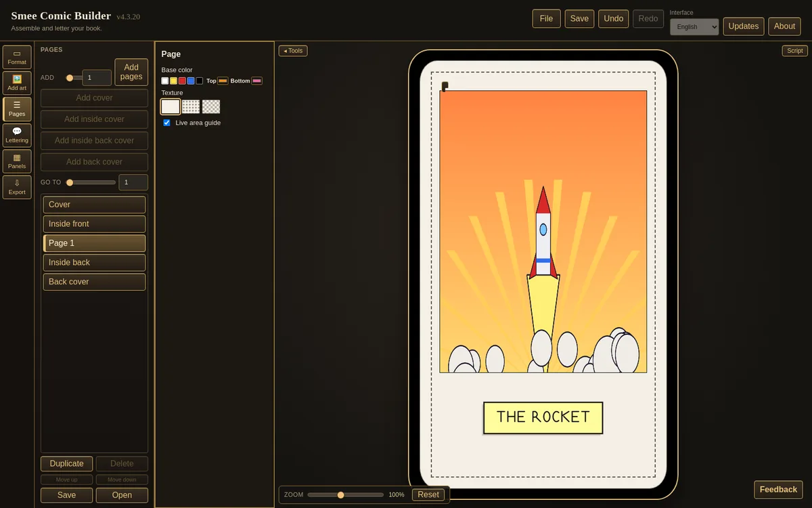Open the Export tool panel
This screenshot has width=812, height=508.
[17, 187]
